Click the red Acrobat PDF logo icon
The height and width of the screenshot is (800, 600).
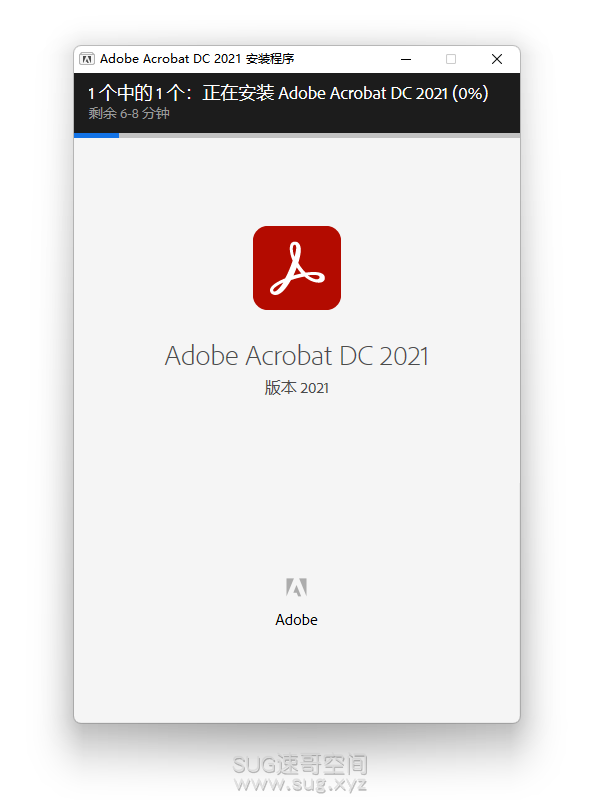pos(297,268)
